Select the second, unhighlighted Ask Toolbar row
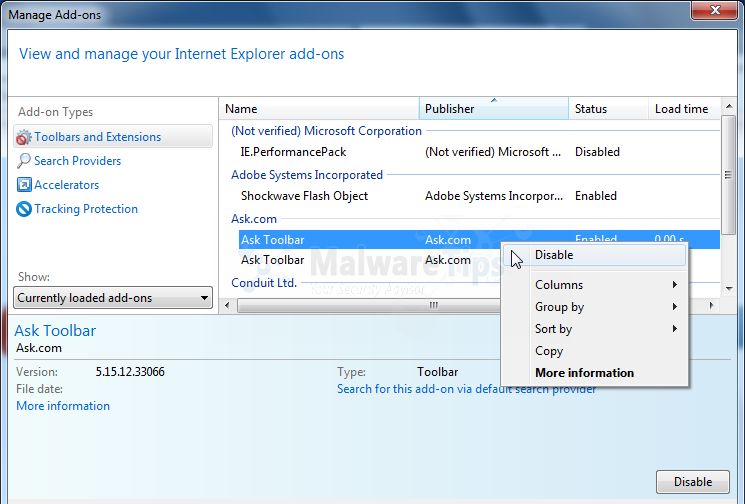745x504 pixels. point(371,260)
